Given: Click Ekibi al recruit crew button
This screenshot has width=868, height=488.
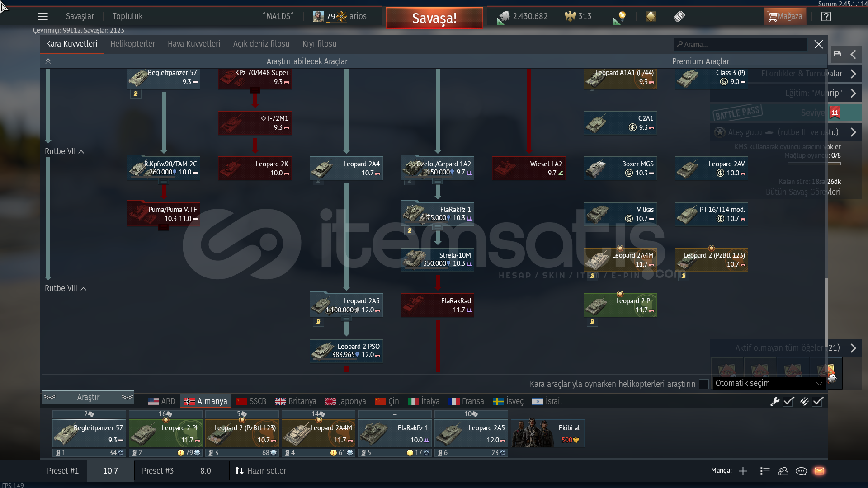Looking at the screenshot, I should coord(548,434).
